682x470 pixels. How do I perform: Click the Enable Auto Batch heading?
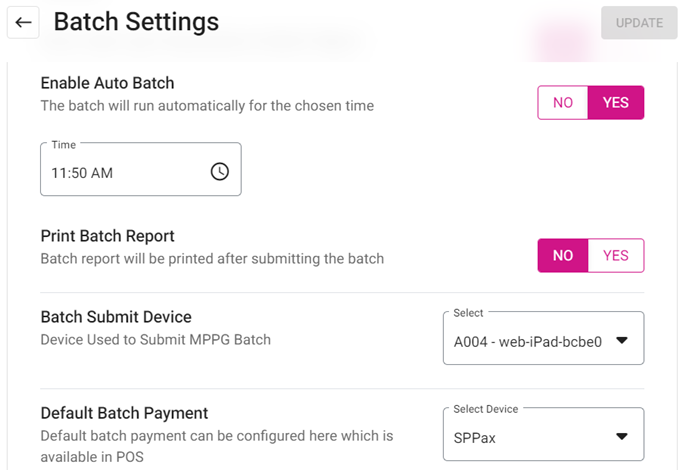click(x=107, y=83)
